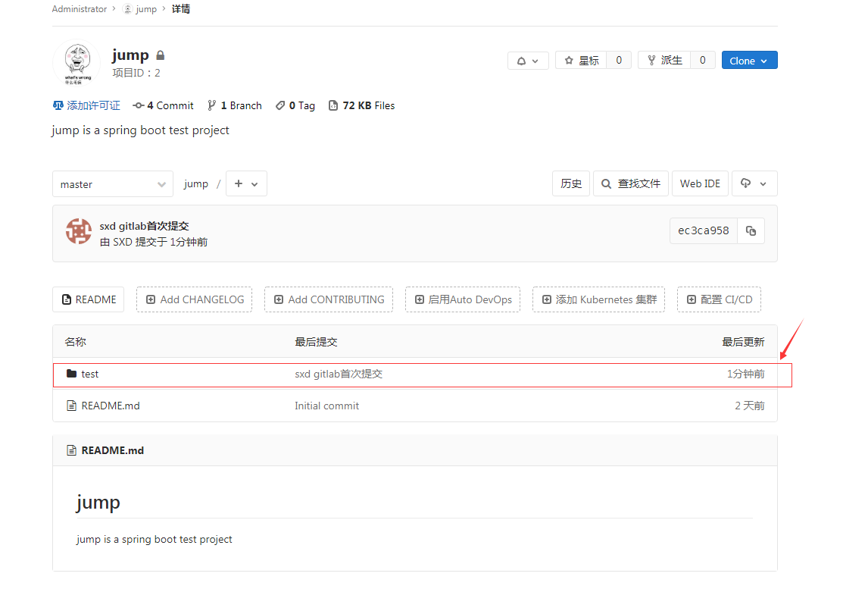Open commit hash ec3ca958

703,230
